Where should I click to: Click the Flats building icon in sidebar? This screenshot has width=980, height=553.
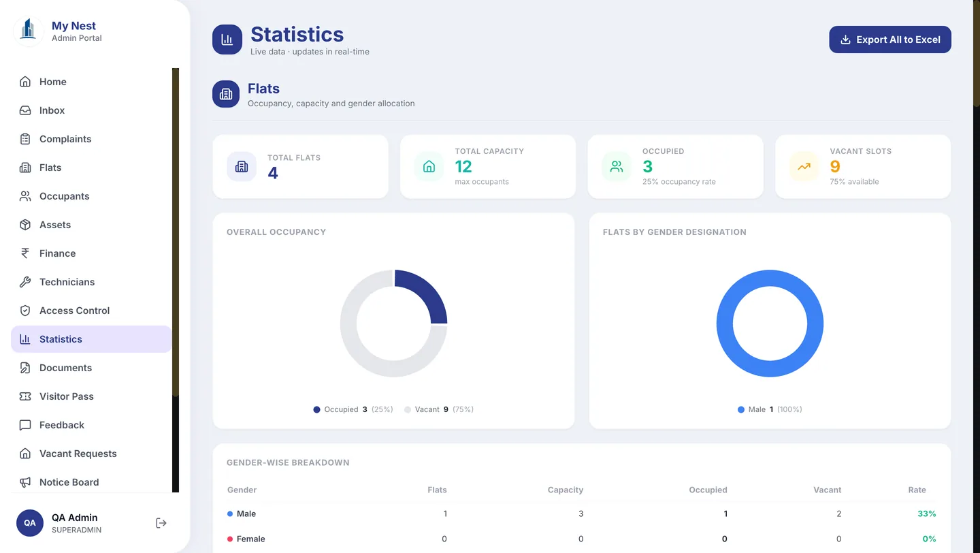click(25, 168)
